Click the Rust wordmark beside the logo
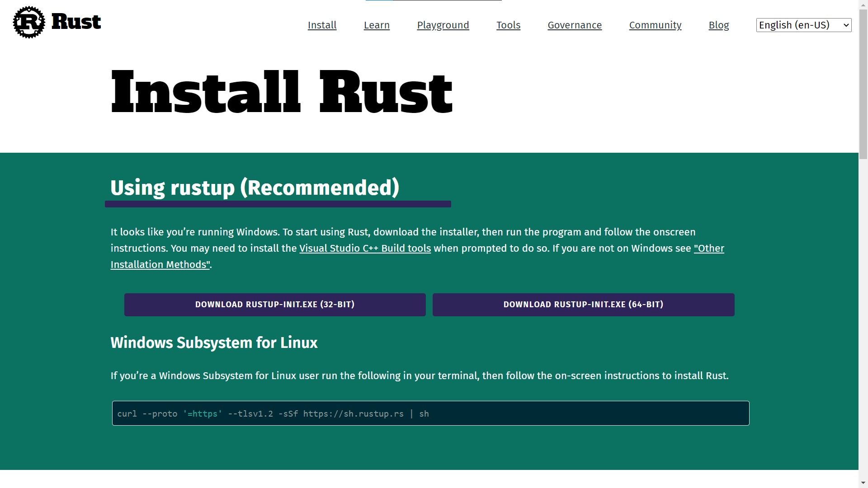 [x=76, y=22]
